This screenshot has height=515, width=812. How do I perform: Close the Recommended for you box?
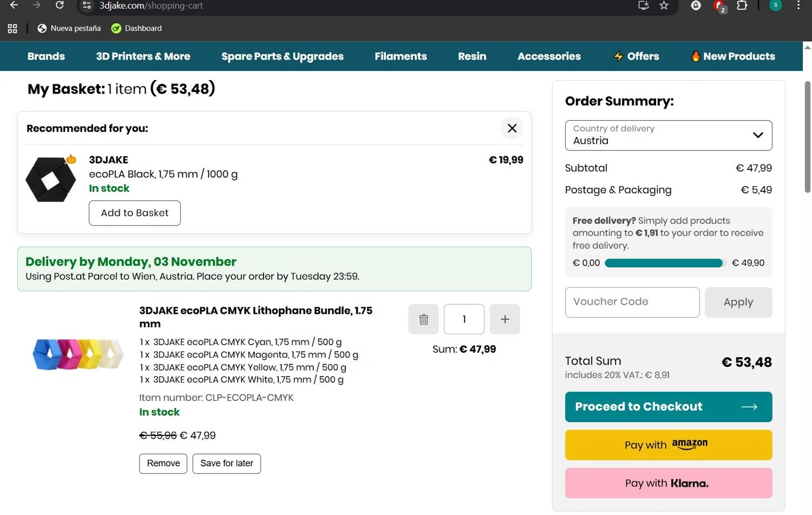(x=512, y=128)
